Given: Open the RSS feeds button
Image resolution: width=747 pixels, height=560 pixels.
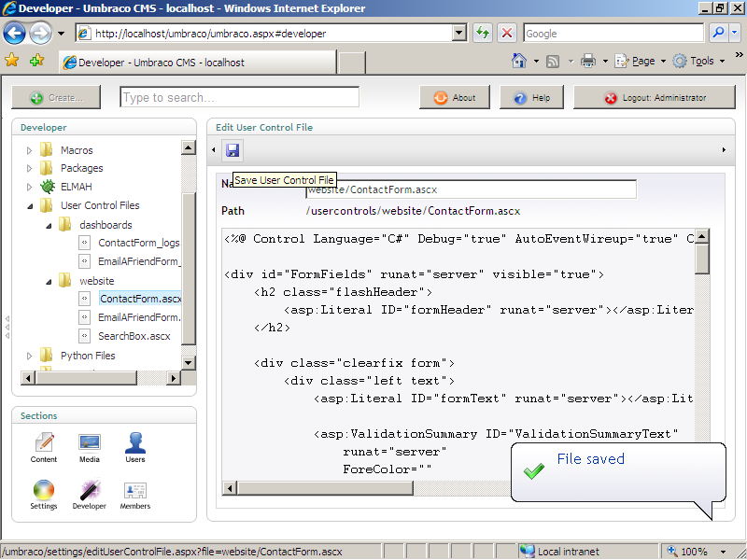Looking at the screenshot, I should (553, 61).
